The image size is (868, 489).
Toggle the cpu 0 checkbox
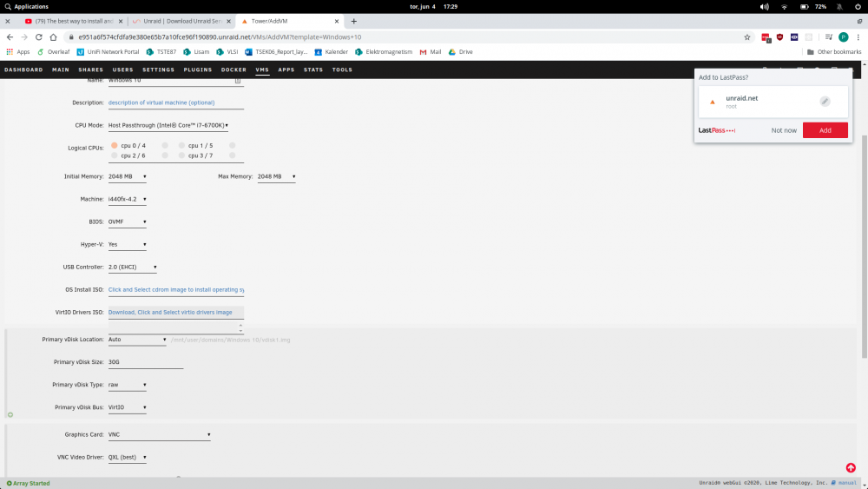pos(115,146)
